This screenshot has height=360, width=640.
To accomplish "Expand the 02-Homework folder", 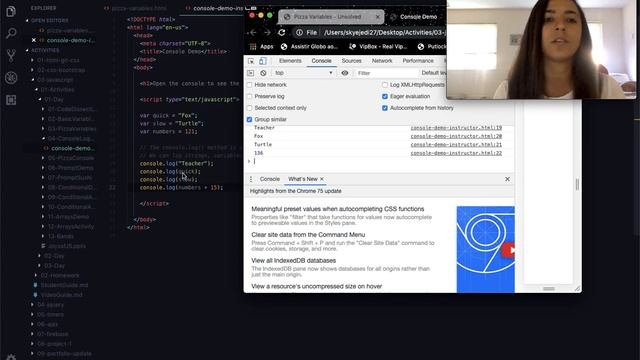I will [60, 276].
